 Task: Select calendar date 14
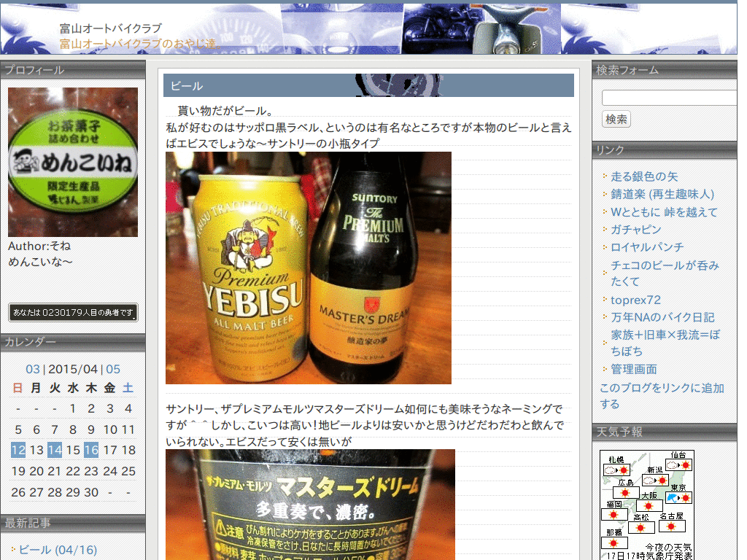click(55, 450)
